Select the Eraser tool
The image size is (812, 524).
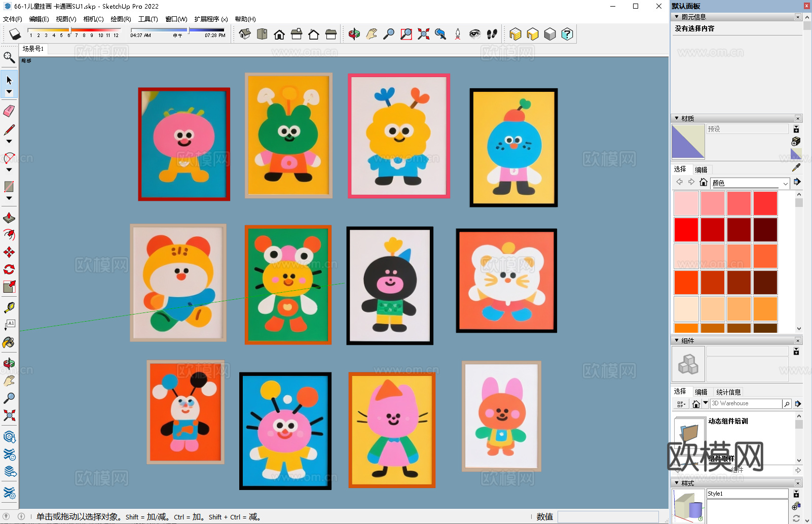click(9, 111)
